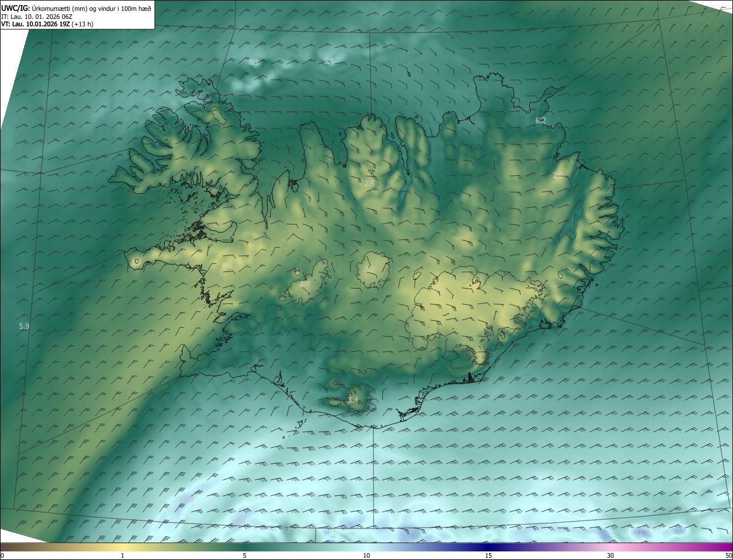Click the 1 tick on the colour scale
Image resolution: width=733 pixels, height=560 pixels.
pos(123,555)
